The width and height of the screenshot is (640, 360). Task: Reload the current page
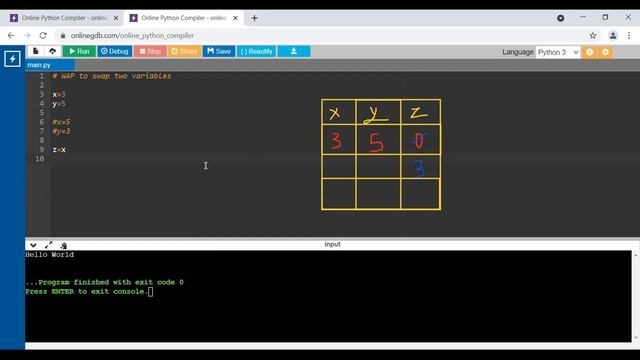click(x=43, y=36)
